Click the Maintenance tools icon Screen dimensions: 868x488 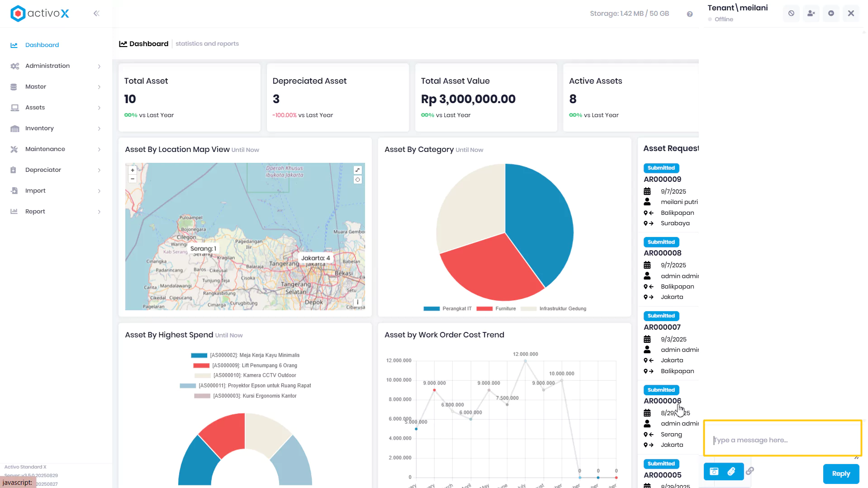coord(14,149)
